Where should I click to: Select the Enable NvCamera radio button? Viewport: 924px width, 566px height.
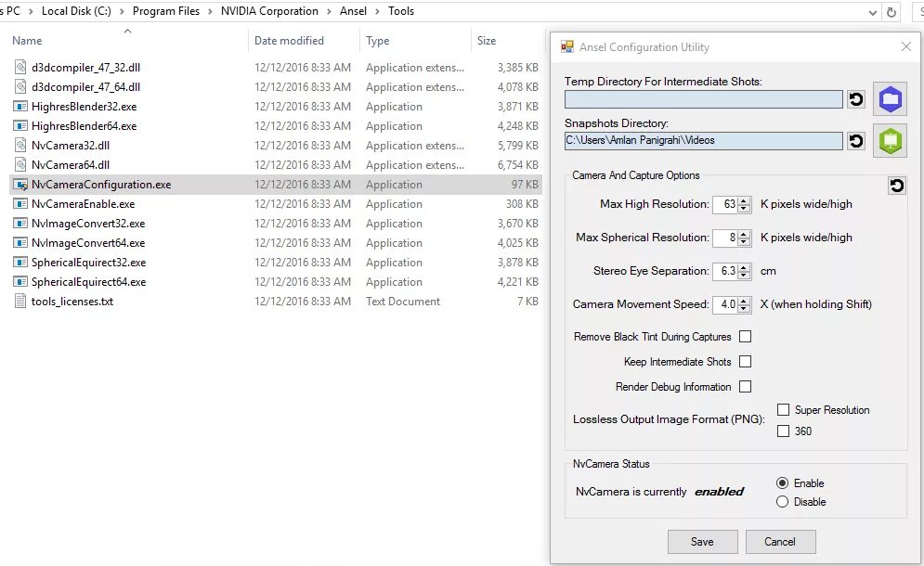pyautogui.click(x=783, y=482)
